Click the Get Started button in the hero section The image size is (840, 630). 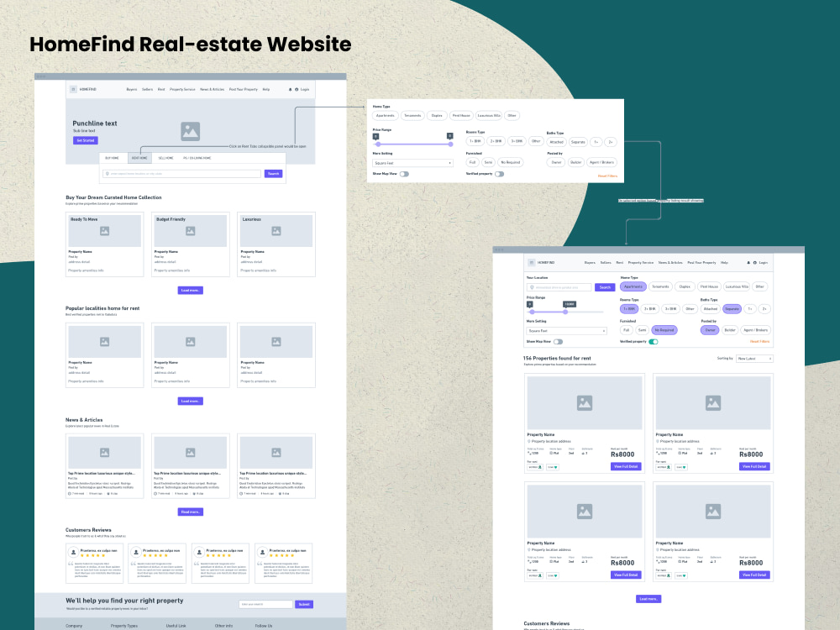(85, 140)
